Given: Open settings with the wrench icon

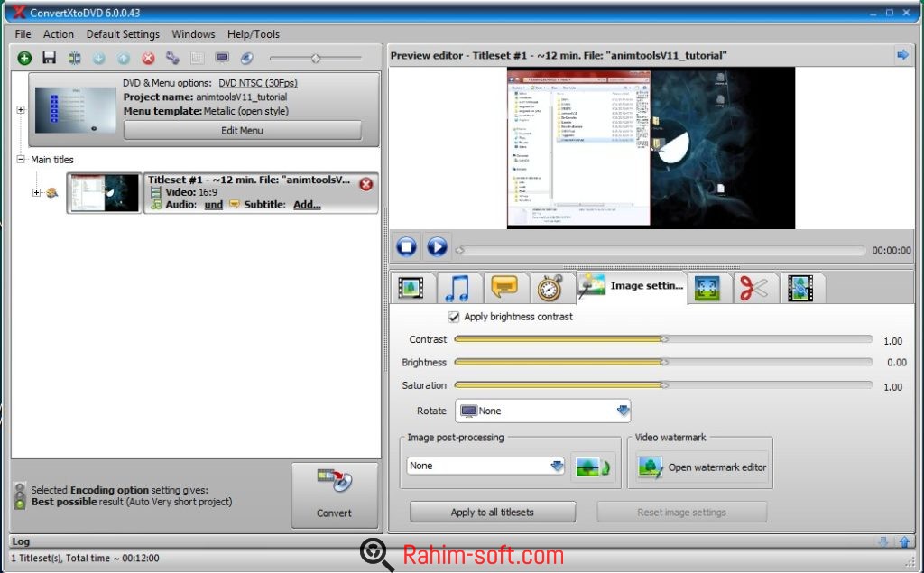Looking at the screenshot, I should 172,58.
